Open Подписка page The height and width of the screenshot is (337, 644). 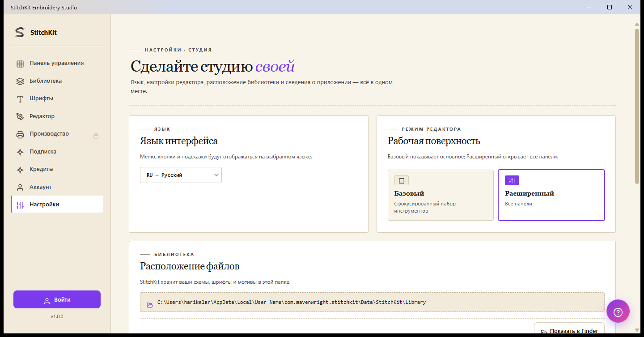(57, 152)
